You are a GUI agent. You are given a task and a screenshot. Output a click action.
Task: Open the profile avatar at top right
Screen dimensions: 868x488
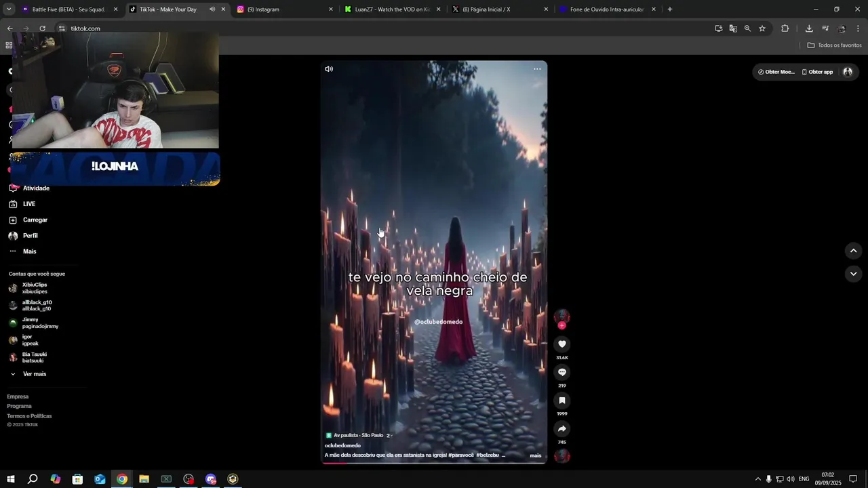pos(848,72)
